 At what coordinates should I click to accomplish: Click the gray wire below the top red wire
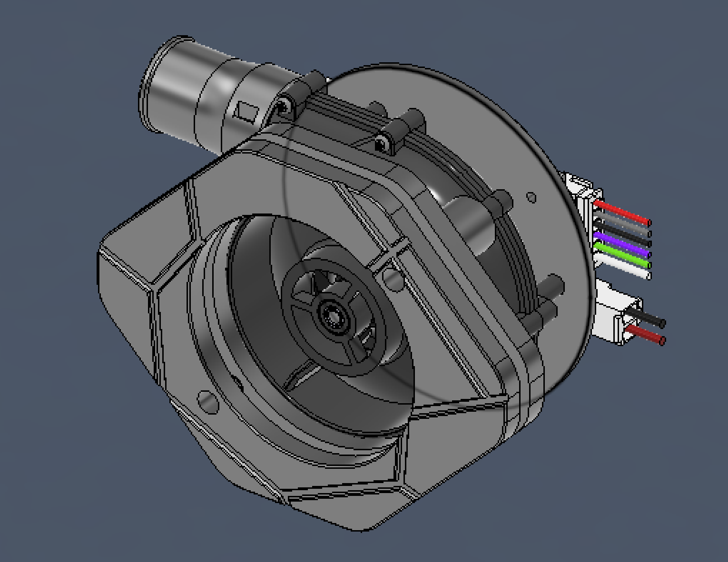pyautogui.click(x=622, y=223)
